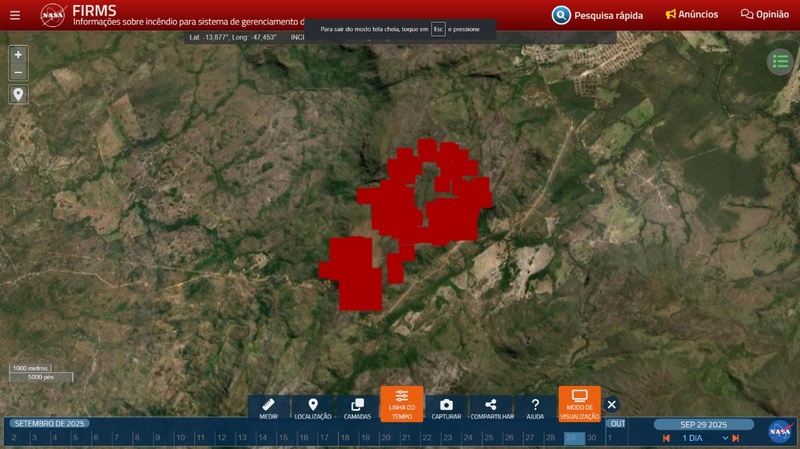Zoom out of the map
Screen dimensions: 800x449
(18, 73)
